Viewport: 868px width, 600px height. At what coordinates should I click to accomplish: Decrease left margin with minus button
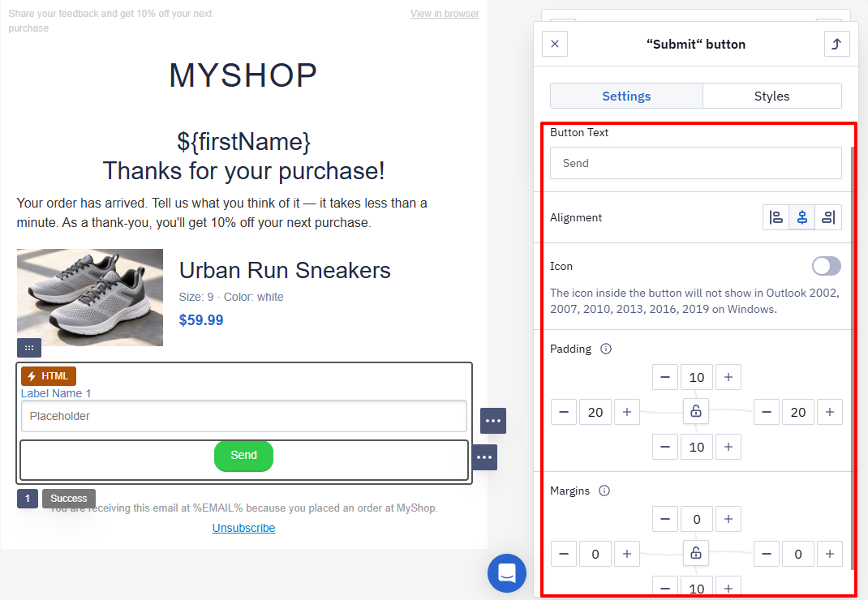pyautogui.click(x=564, y=554)
